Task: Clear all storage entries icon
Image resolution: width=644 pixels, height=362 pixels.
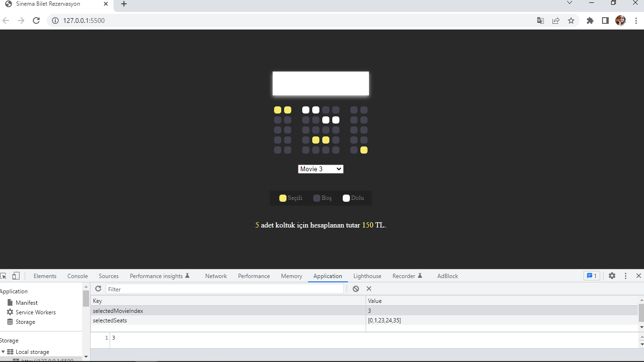Action: pos(356,289)
